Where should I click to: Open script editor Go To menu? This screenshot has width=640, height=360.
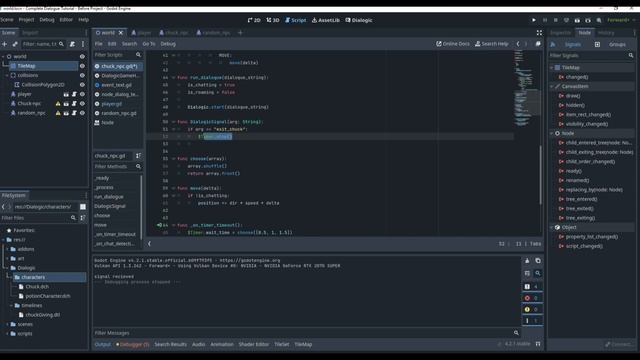(x=149, y=44)
